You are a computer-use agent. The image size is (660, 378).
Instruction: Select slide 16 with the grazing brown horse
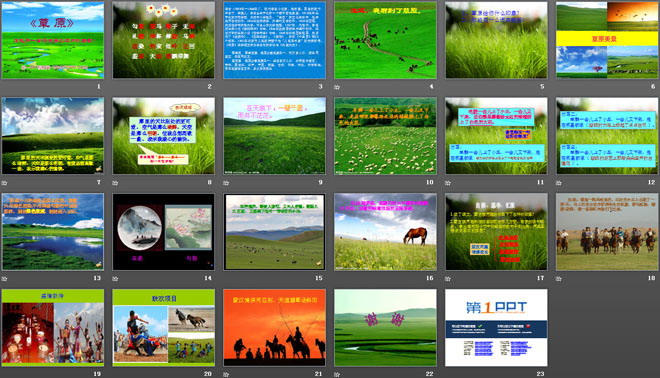(386, 232)
